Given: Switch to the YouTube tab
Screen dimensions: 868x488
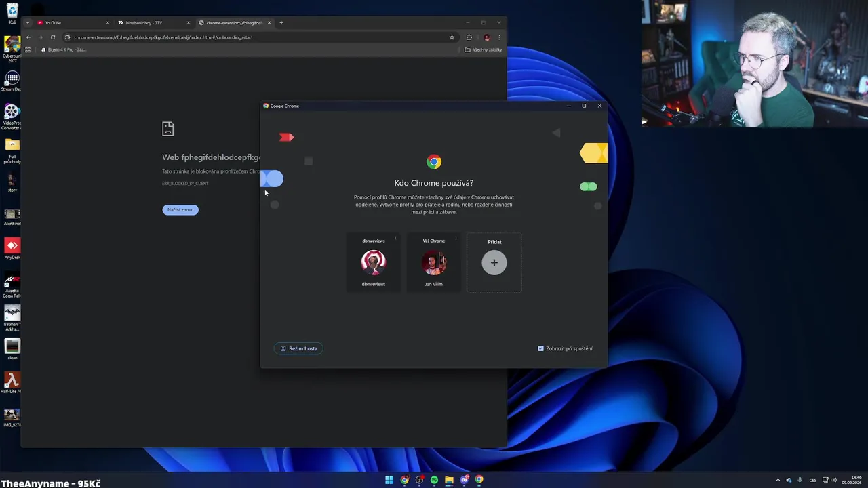Looking at the screenshot, I should click(x=73, y=22).
